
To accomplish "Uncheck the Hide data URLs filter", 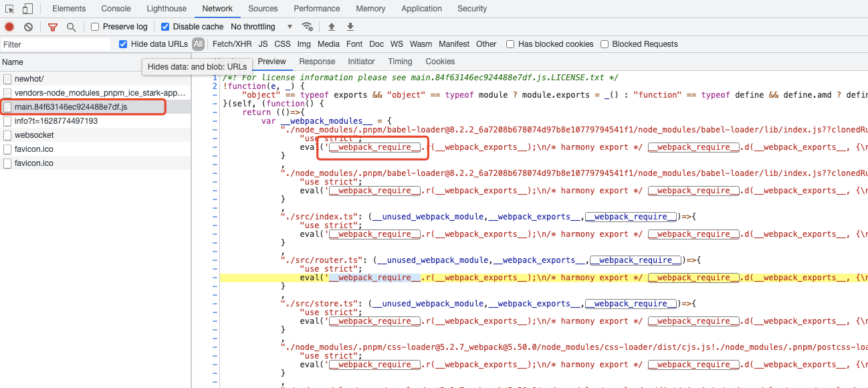I will point(122,44).
